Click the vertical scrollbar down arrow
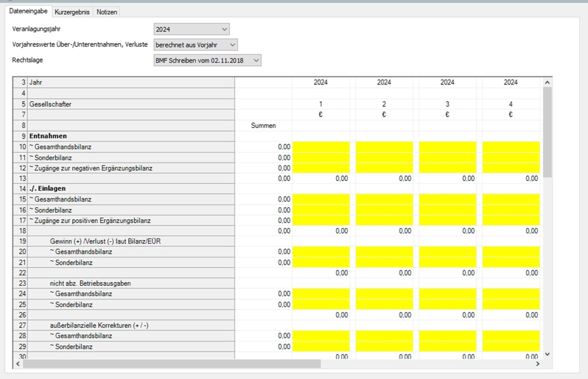588x379 pixels. 547,354
